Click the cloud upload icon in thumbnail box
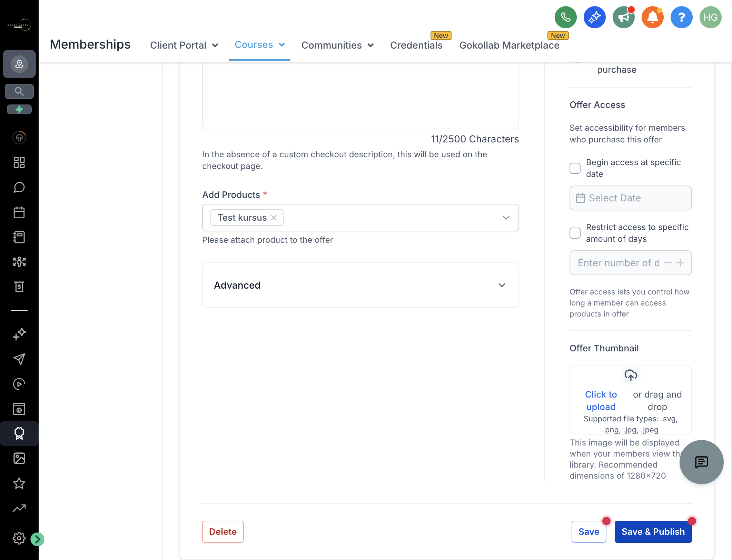This screenshot has height=560, width=732. [x=631, y=375]
